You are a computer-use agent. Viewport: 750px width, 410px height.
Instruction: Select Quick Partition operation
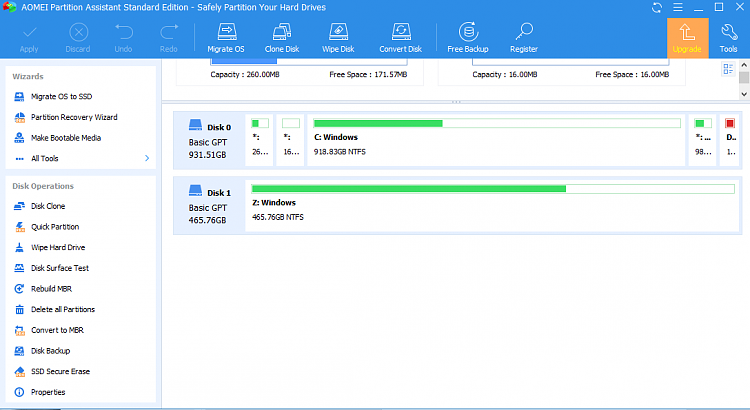pyautogui.click(x=46, y=227)
